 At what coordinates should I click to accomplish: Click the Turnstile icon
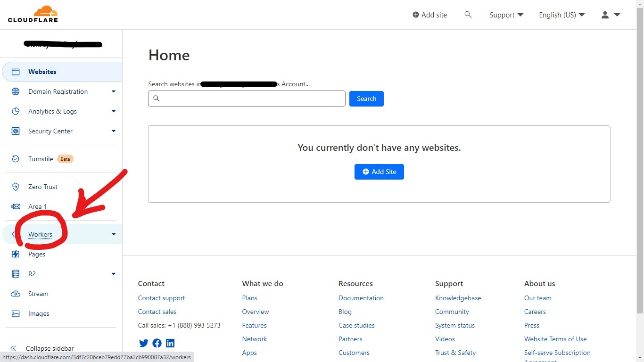point(16,159)
